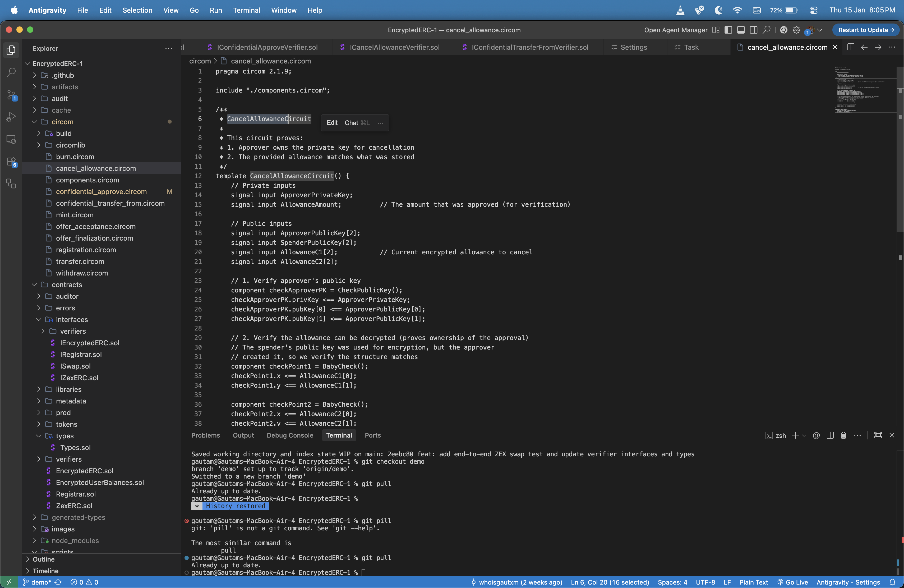The width and height of the screenshot is (904, 588).
Task: Switch to the Problems panel tab
Action: pyautogui.click(x=205, y=435)
